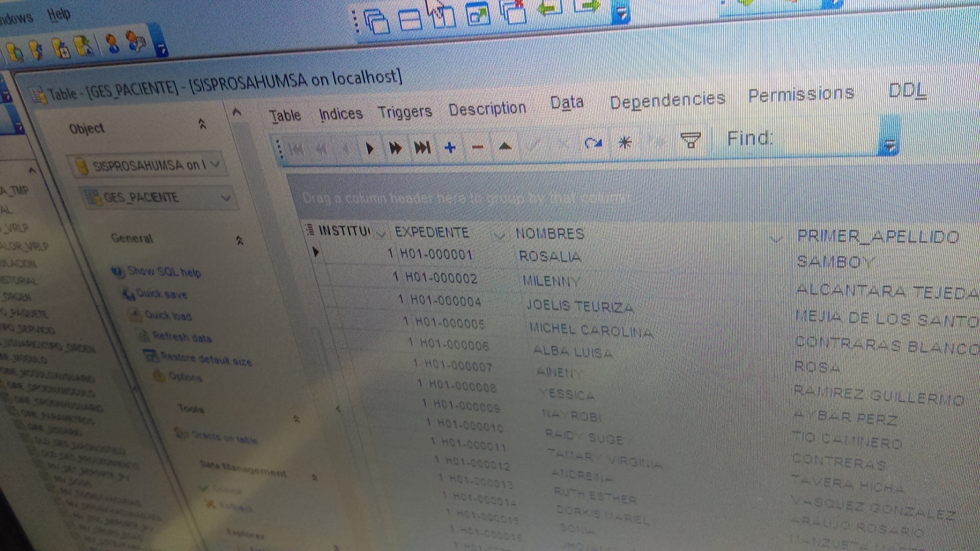This screenshot has width=980, height=551.
Task: Collapse the General section in the side panel
Action: tap(239, 241)
